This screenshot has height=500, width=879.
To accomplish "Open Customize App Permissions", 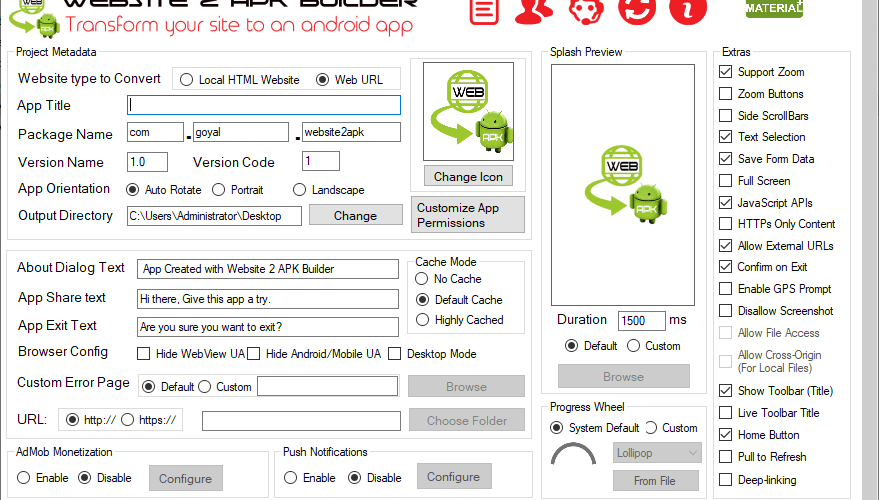I will pyautogui.click(x=468, y=215).
